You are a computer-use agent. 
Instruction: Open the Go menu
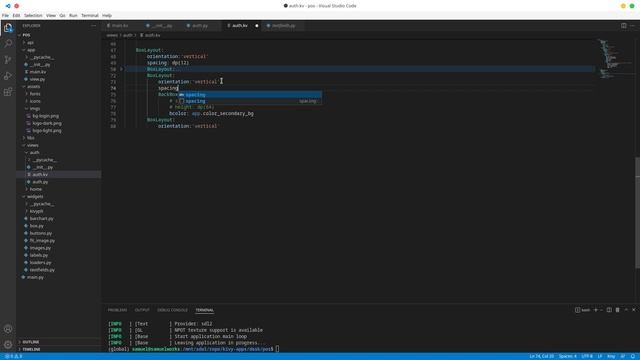(62, 16)
